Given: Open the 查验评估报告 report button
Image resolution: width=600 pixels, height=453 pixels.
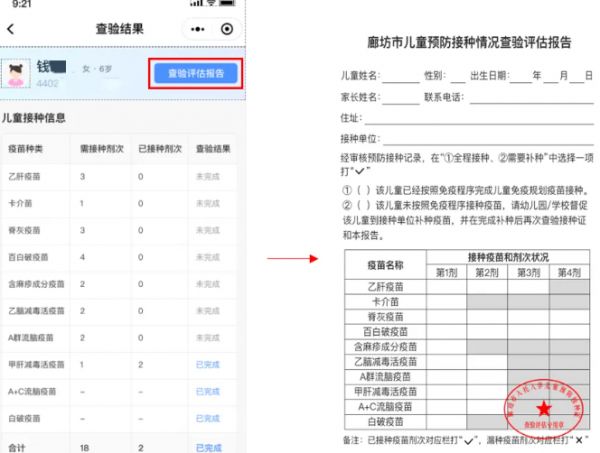Looking at the screenshot, I should [195, 73].
